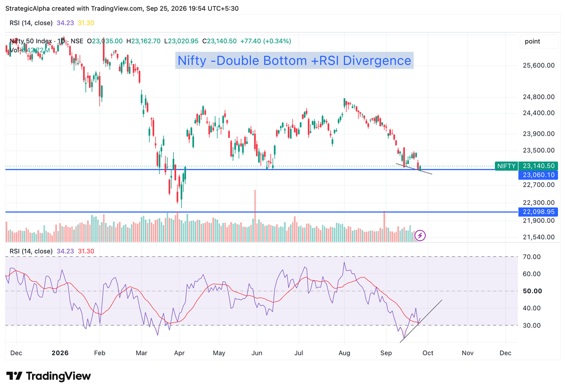Viewport: 566px width, 392px height.
Task: Click the Oct label on time axis
Action: (428, 353)
